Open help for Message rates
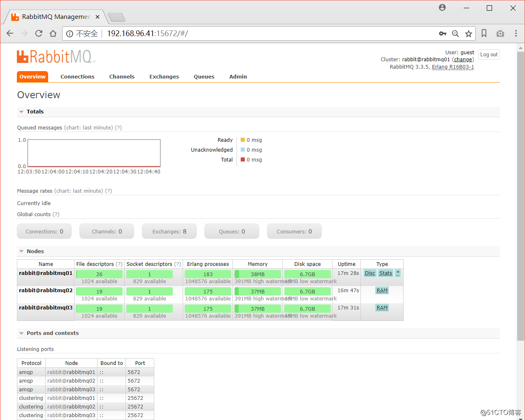Screen dimensions: 525x420 pyautogui.click(x=109, y=191)
